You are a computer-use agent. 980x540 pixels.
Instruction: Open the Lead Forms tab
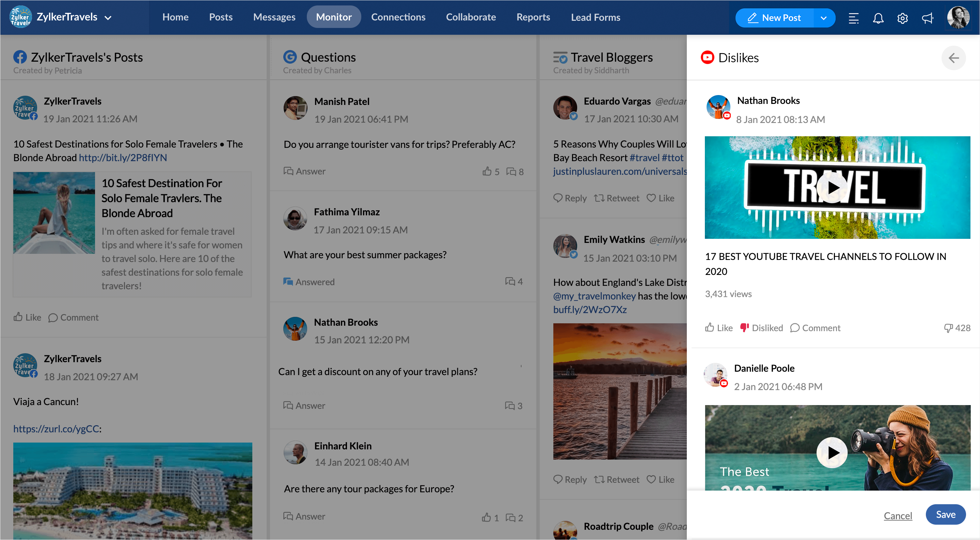[x=595, y=17]
